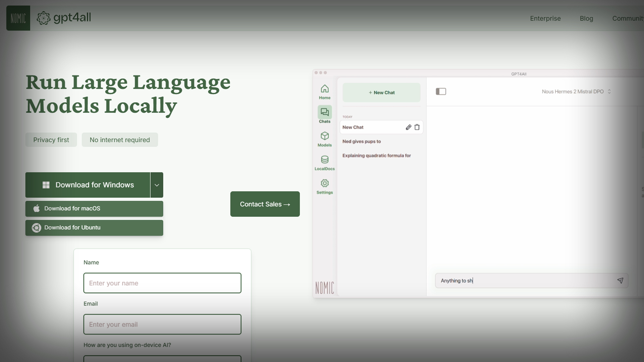Viewport: 644px width, 362px height.
Task: Open LocalDocs in GPT4All sidebar
Action: (325, 163)
